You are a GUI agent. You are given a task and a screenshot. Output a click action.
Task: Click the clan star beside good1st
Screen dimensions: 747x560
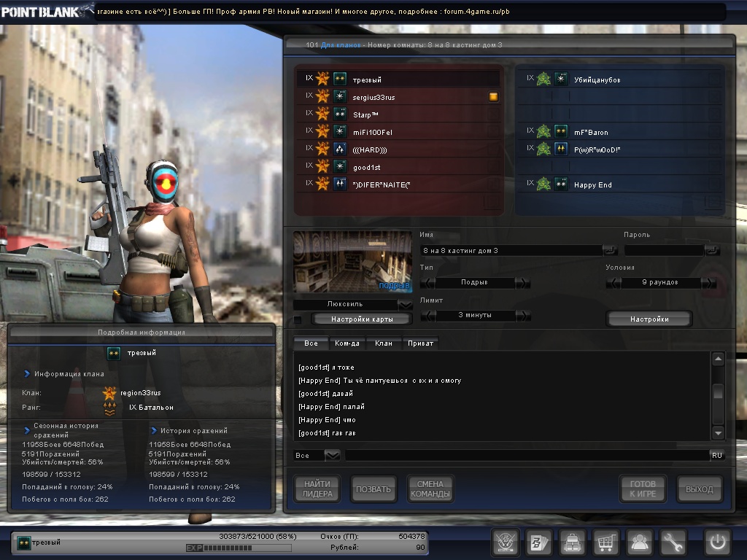[322, 167]
